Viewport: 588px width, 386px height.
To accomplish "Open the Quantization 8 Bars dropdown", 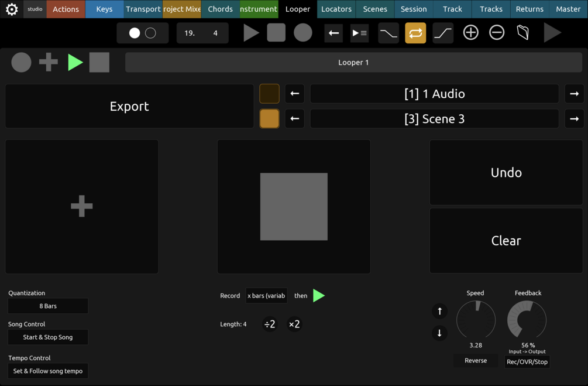I will 48,306.
